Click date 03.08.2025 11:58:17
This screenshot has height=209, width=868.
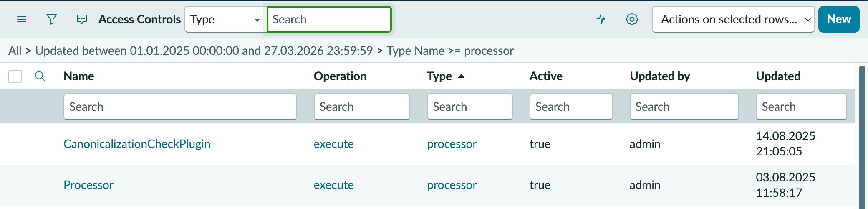[x=786, y=185]
